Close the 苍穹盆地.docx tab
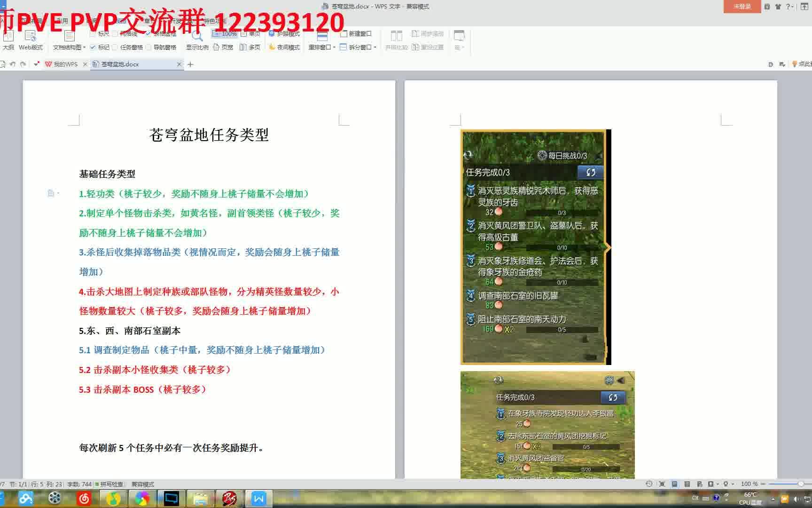The image size is (812, 508). pyautogui.click(x=179, y=64)
